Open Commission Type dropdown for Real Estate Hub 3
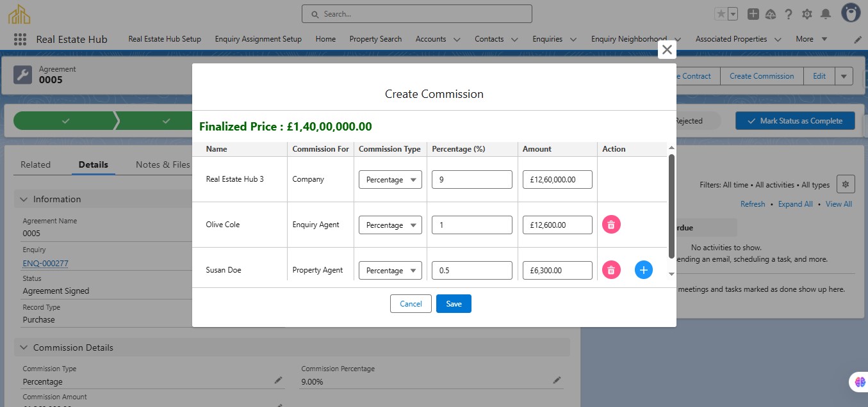Screen dimensions: 868x407 pyautogui.click(x=390, y=180)
